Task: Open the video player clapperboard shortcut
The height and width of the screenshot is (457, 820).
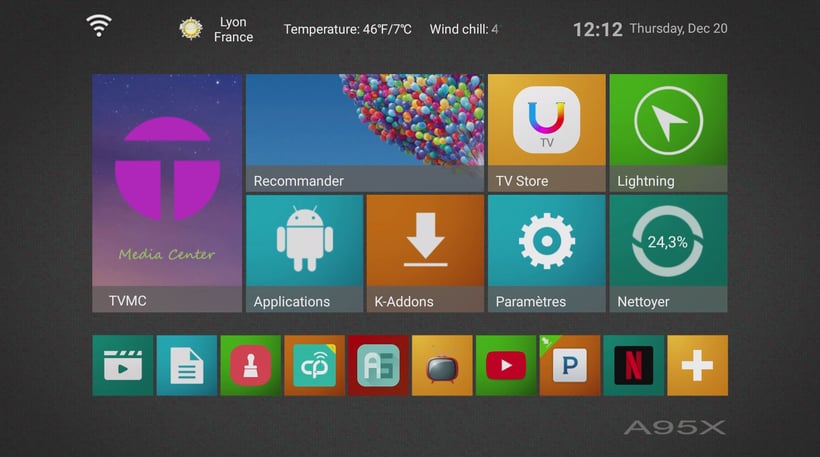Action: pyautogui.click(x=123, y=365)
